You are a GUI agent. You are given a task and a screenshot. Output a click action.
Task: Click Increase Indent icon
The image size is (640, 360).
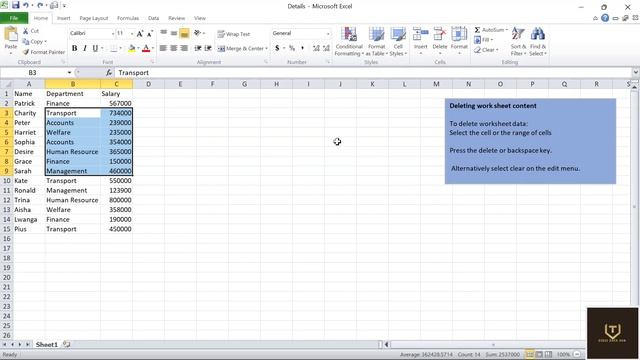[x=208, y=49]
